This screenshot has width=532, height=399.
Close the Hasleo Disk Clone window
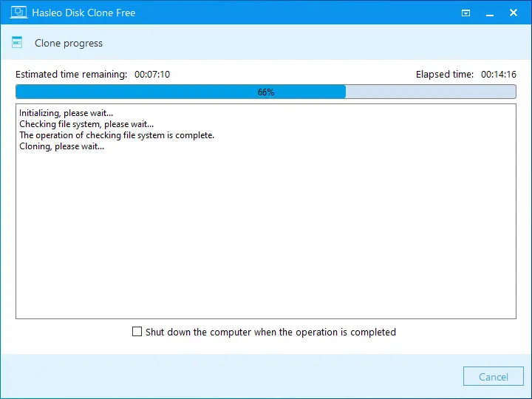514,13
